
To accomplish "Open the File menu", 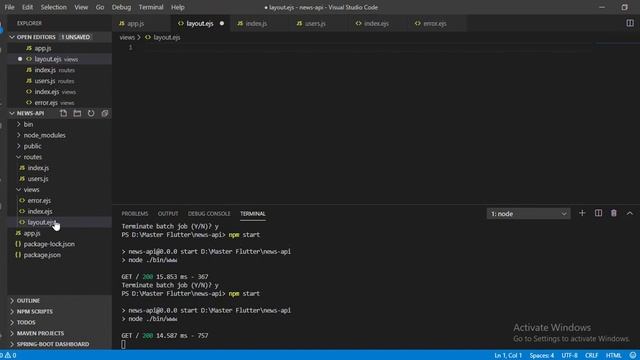I will 9,7.
